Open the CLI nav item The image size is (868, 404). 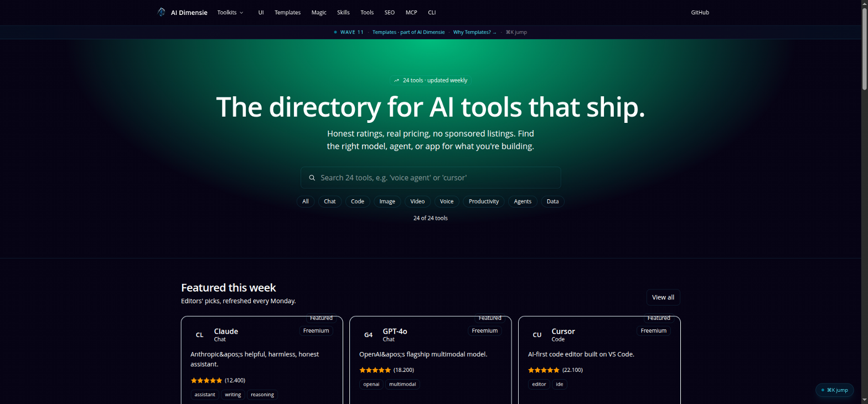pyautogui.click(x=432, y=12)
